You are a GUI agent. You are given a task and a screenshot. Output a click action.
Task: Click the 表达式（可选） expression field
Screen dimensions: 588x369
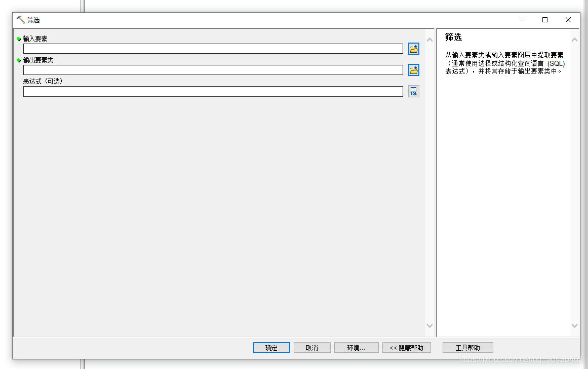click(213, 91)
